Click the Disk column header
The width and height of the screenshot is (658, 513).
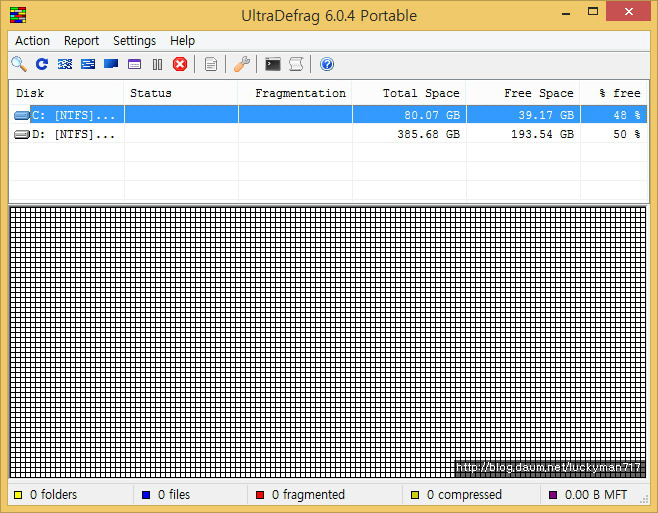(66, 93)
